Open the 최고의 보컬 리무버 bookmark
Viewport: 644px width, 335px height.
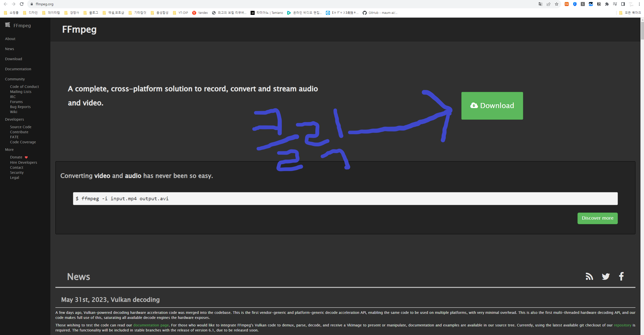click(229, 13)
